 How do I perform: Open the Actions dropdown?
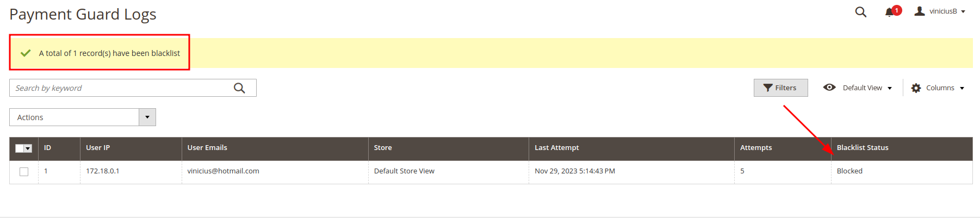(x=82, y=117)
